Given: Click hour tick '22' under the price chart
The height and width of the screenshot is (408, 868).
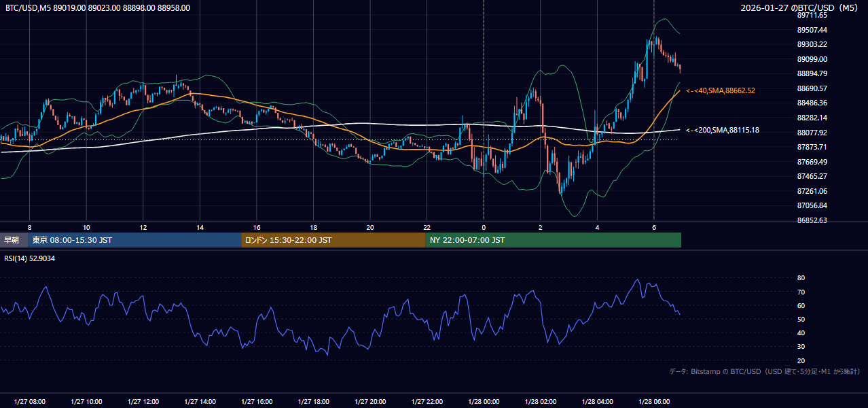Looking at the screenshot, I should click(427, 227).
